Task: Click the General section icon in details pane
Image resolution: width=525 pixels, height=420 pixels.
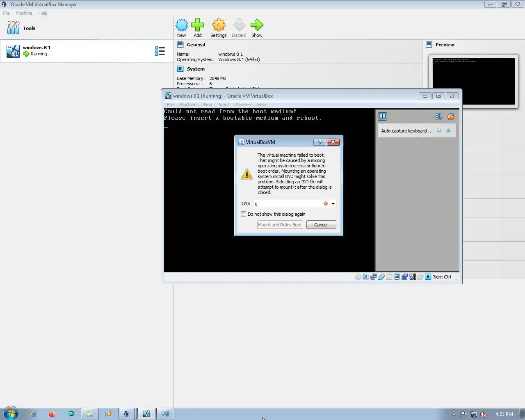Action: (x=180, y=45)
